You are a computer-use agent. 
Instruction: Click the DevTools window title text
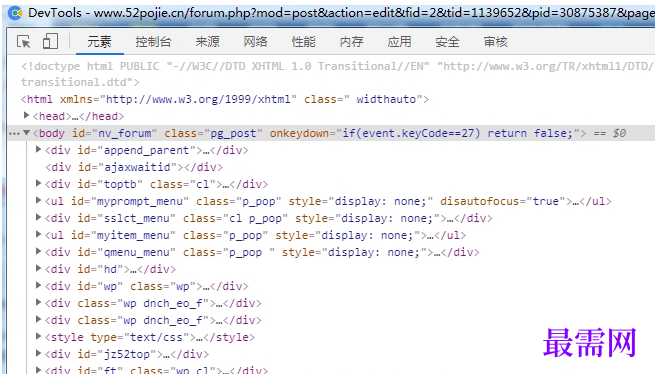click(340, 13)
